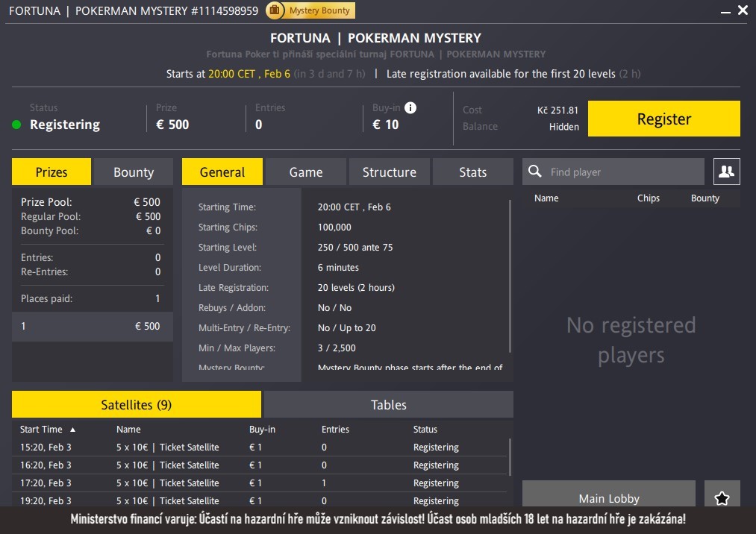Focus the Find player search field

[x=613, y=172]
